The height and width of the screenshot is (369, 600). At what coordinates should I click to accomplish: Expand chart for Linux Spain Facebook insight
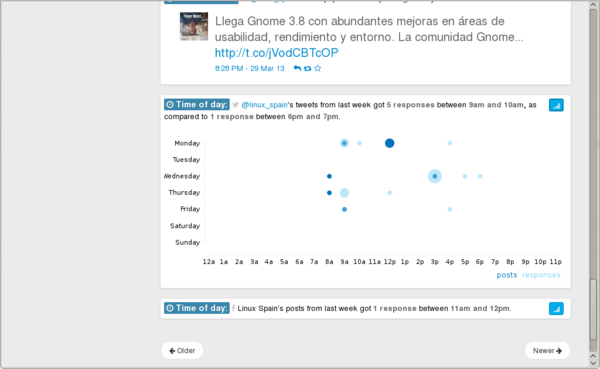click(x=556, y=309)
